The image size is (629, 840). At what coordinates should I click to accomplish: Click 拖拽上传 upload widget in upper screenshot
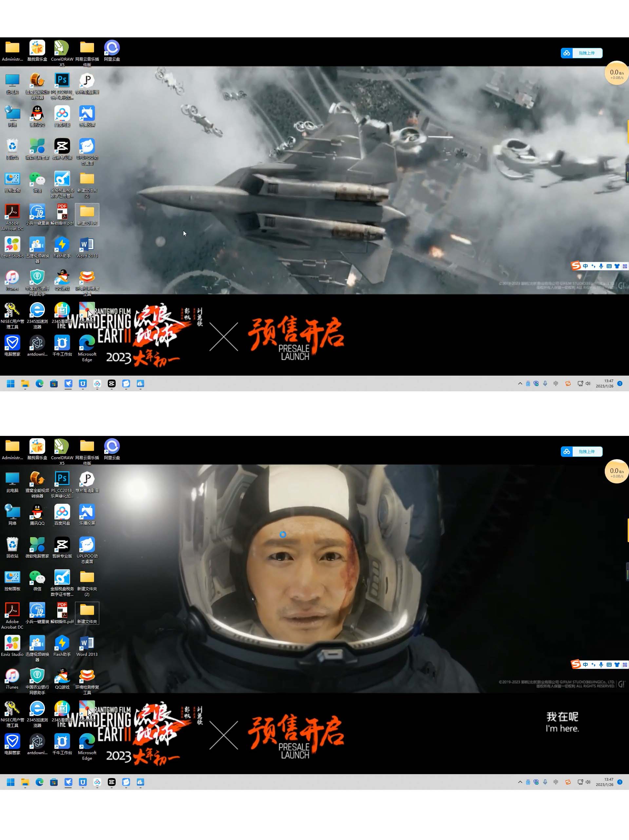pyautogui.click(x=581, y=53)
